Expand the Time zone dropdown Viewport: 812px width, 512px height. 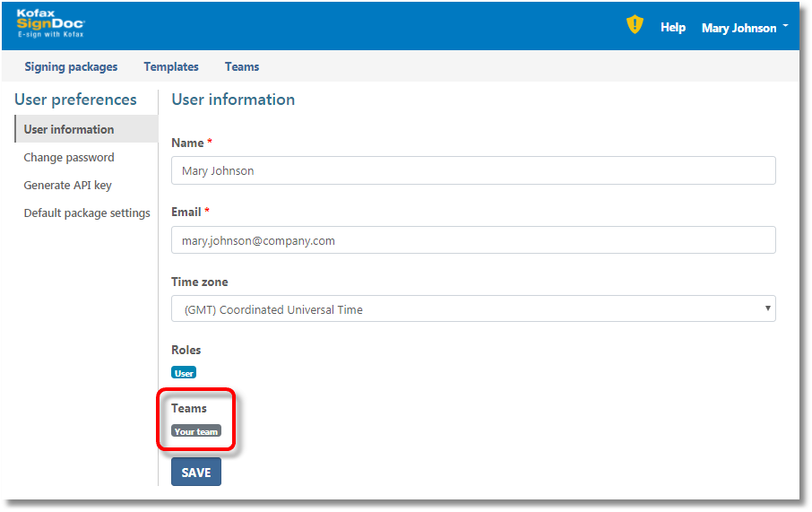(472, 309)
